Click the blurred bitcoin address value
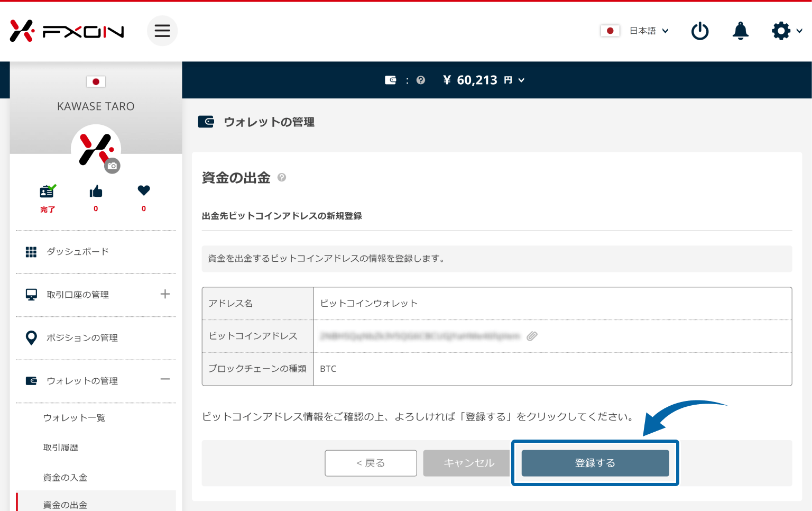The image size is (812, 511). pos(420,336)
